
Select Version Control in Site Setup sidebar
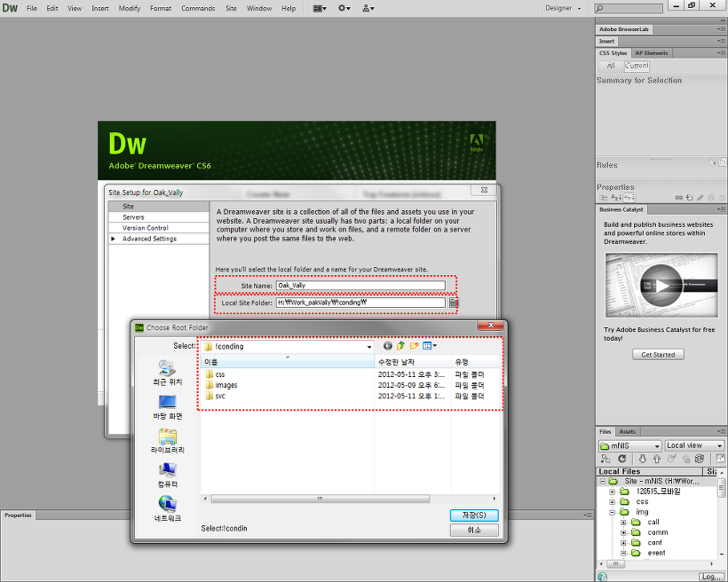(159, 228)
